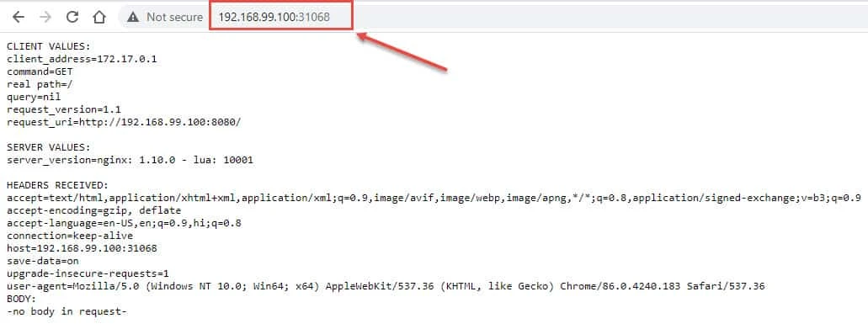This screenshot has width=868, height=329.
Task: Reload the page with the refresh icon
Action: (72, 17)
